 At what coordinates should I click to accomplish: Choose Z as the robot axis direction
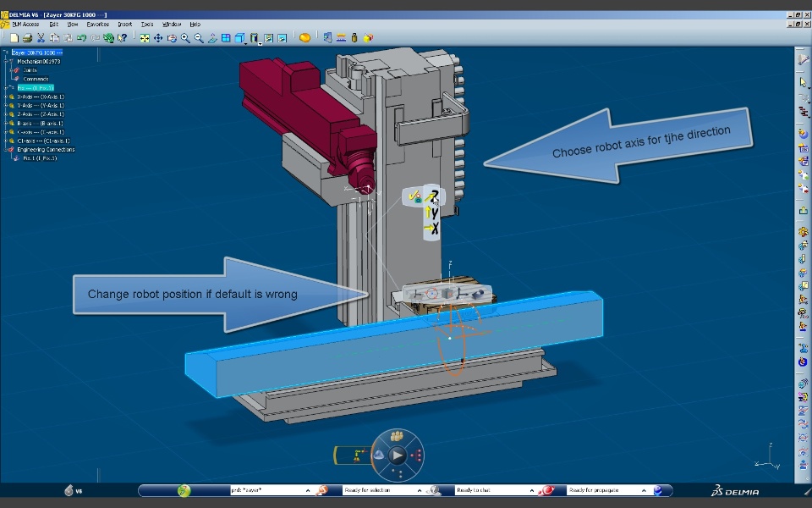(432, 196)
